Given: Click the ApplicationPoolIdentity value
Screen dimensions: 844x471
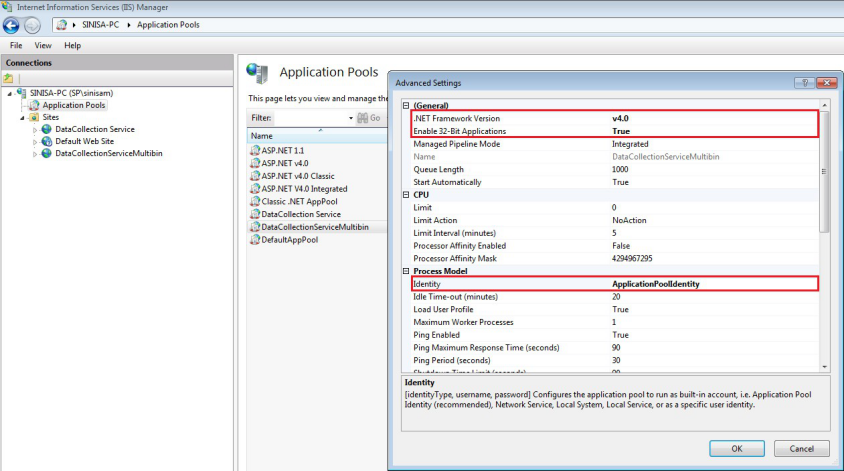Looking at the screenshot, I should tap(656, 284).
